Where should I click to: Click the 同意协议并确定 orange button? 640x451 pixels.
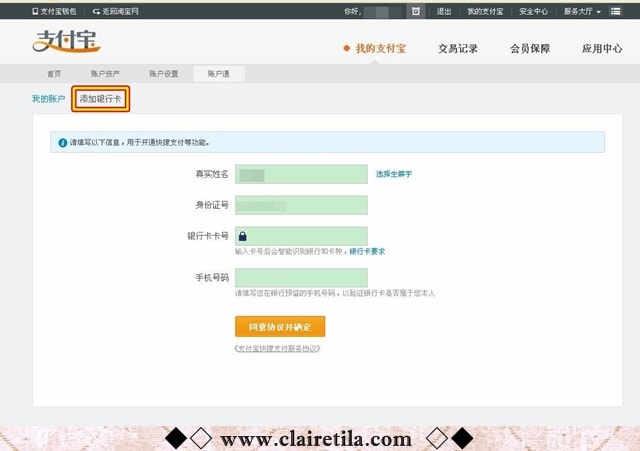pyautogui.click(x=279, y=327)
